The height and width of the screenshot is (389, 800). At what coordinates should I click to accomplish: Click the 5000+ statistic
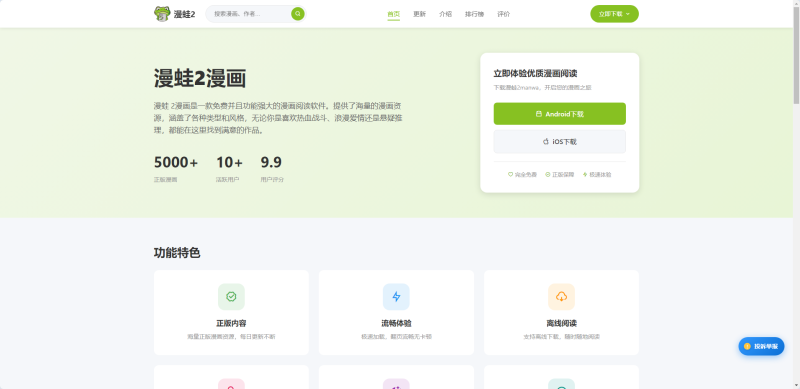176,162
